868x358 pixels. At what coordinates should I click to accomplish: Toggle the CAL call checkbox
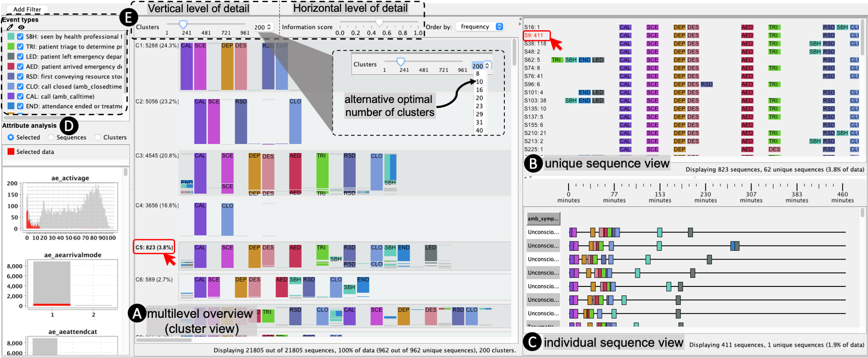pyautogui.click(x=20, y=96)
